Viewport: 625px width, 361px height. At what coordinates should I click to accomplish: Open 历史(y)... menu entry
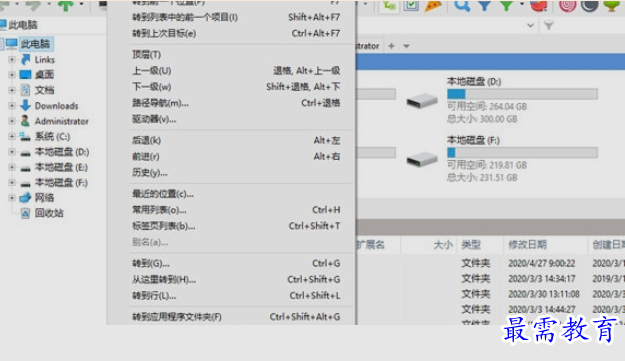click(236, 173)
